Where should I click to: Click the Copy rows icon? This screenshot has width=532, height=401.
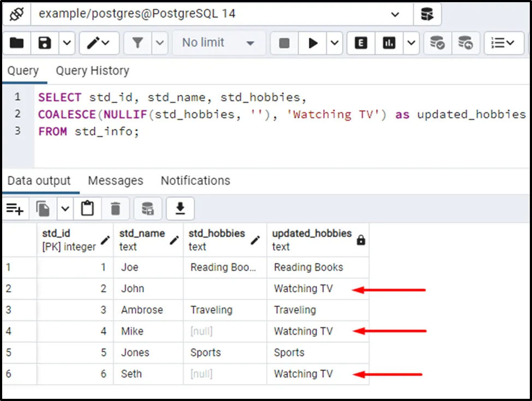(43, 208)
